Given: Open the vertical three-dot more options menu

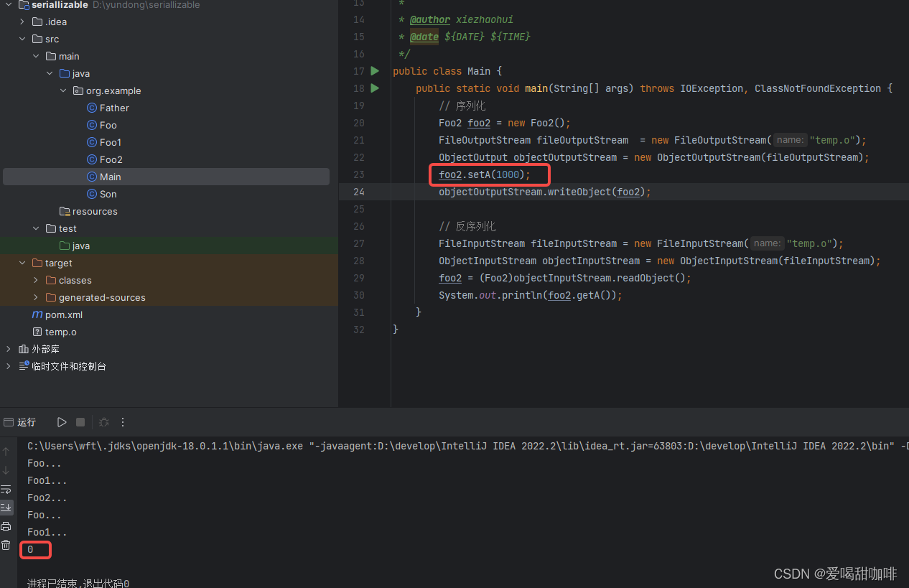Looking at the screenshot, I should [123, 422].
